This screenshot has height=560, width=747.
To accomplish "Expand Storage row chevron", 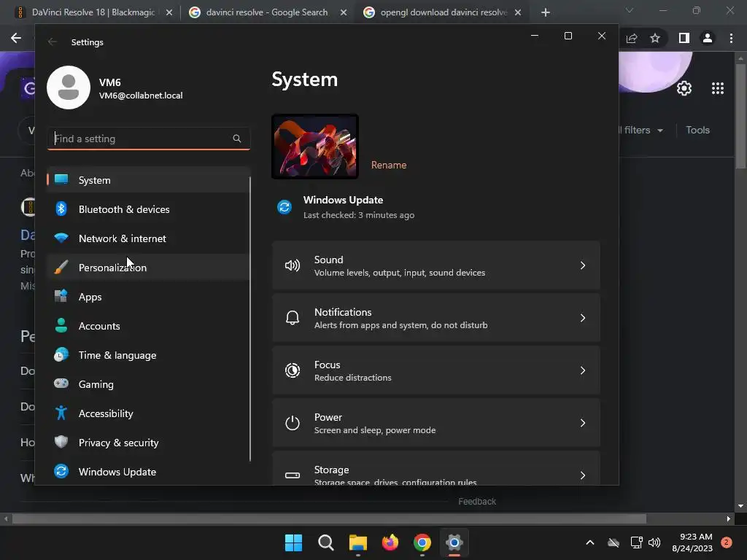I will (x=583, y=475).
